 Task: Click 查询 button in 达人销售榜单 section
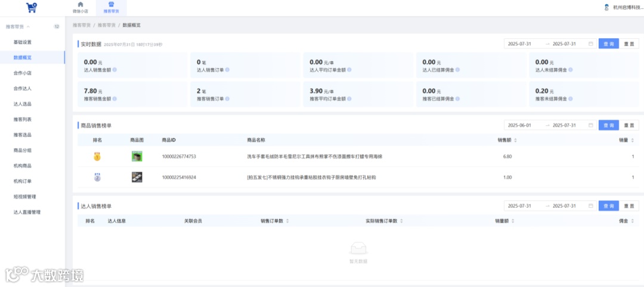pyautogui.click(x=609, y=206)
